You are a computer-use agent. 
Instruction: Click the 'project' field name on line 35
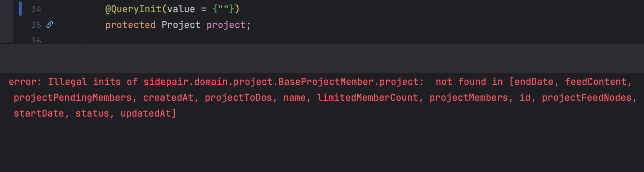click(226, 25)
